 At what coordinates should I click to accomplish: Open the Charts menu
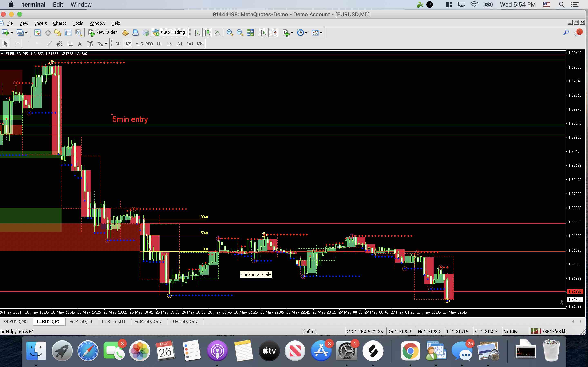(x=60, y=23)
